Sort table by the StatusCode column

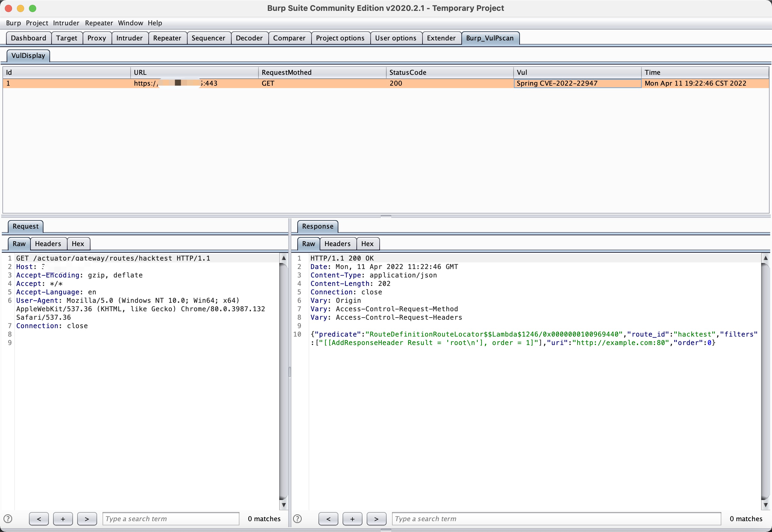pos(449,72)
